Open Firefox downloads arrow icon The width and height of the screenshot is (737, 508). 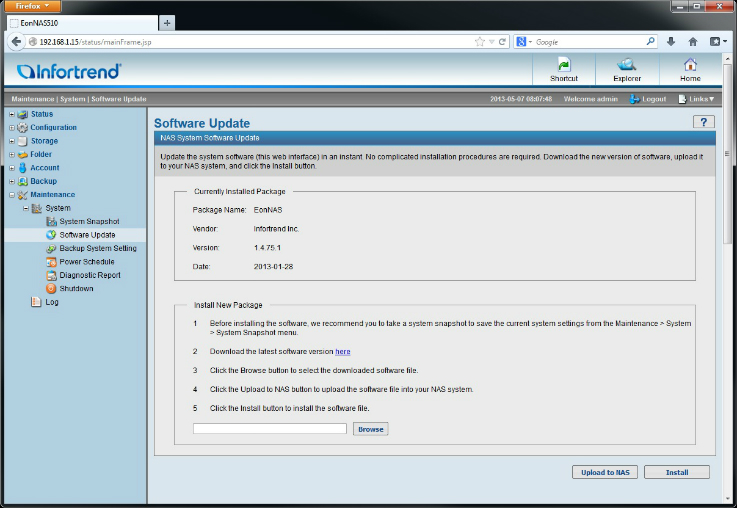point(671,41)
